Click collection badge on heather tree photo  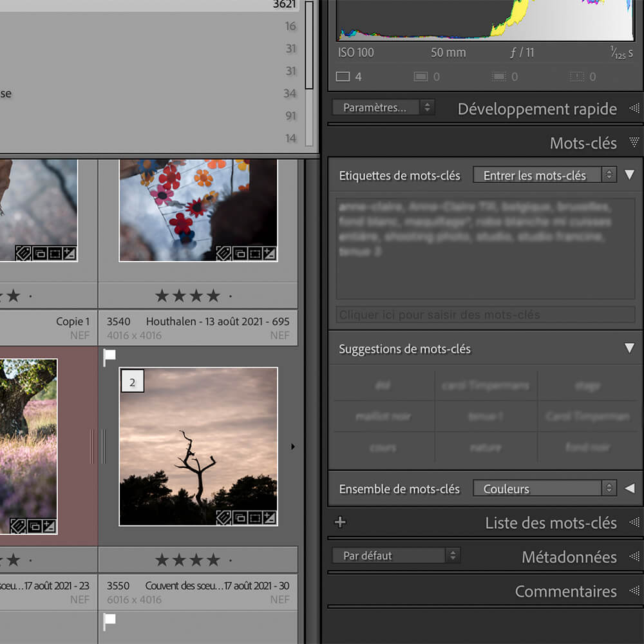point(35,526)
